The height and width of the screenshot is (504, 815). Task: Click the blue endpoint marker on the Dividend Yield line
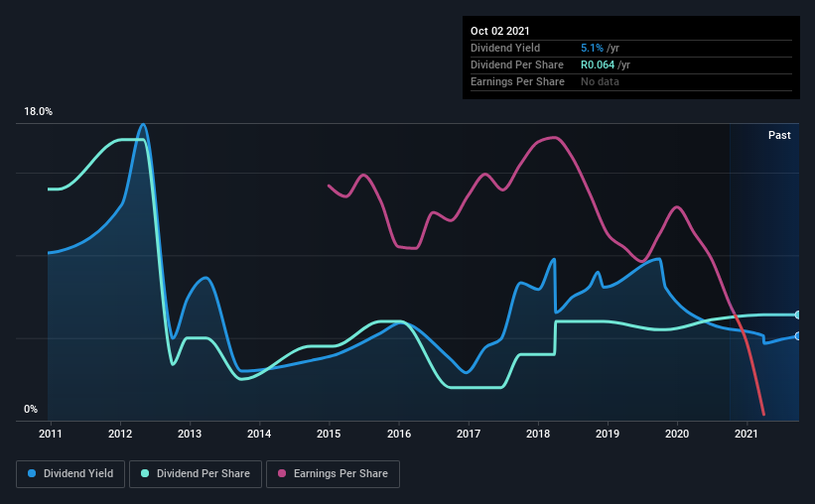click(797, 336)
